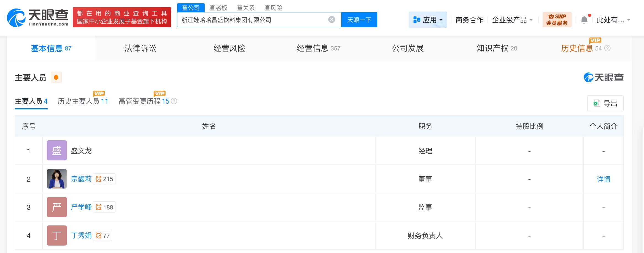Image resolution: width=644 pixels, height=253 pixels.
Task: Select the 查公司 search tab
Action: pos(191,8)
